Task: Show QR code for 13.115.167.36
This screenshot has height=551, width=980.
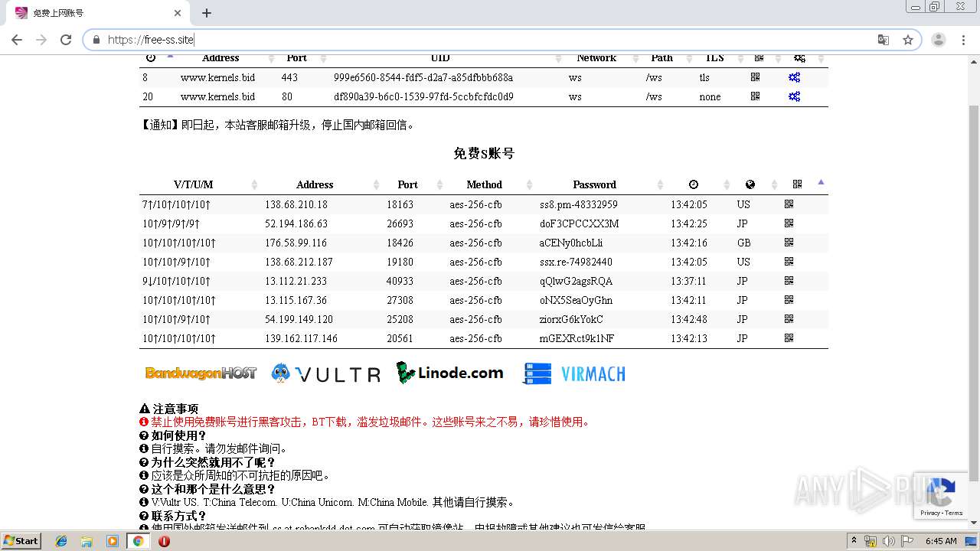Action: click(x=789, y=300)
